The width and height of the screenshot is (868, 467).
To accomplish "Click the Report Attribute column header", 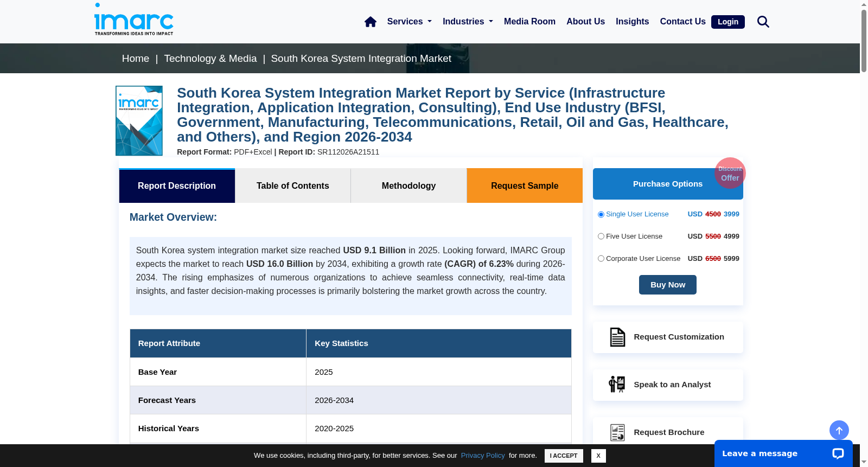I will point(218,343).
